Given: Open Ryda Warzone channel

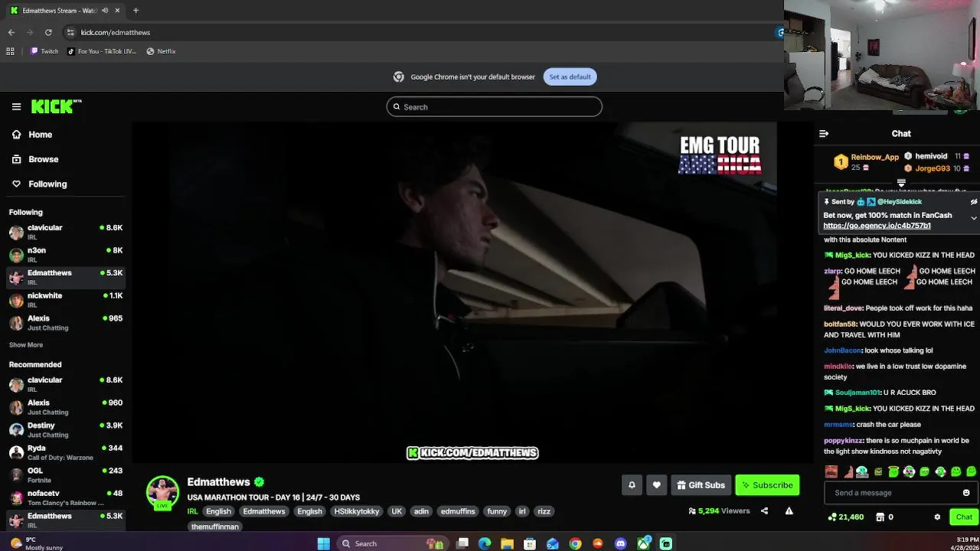Looking at the screenshot, I should pos(66,452).
